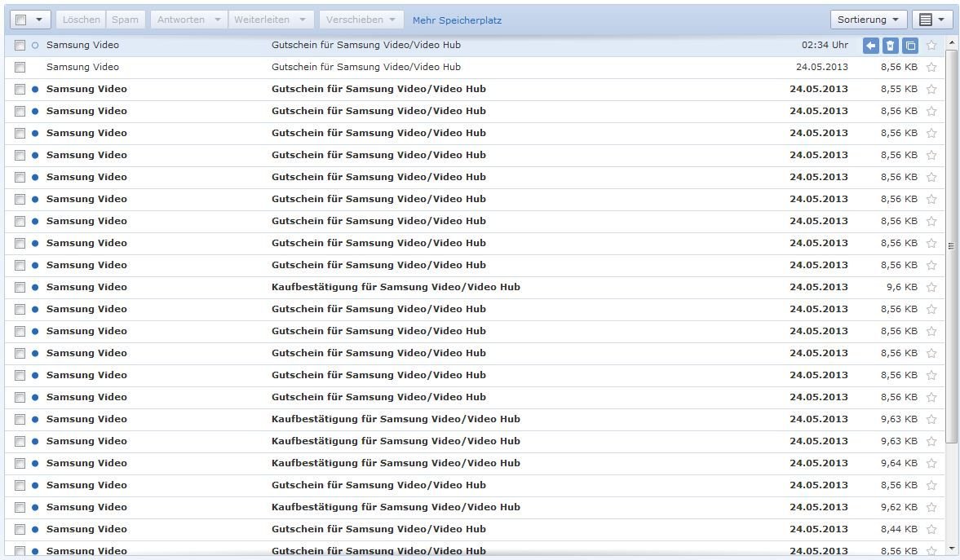Click the 02:34 Uhr time value
Viewport: 960px width, 560px height.
point(825,46)
